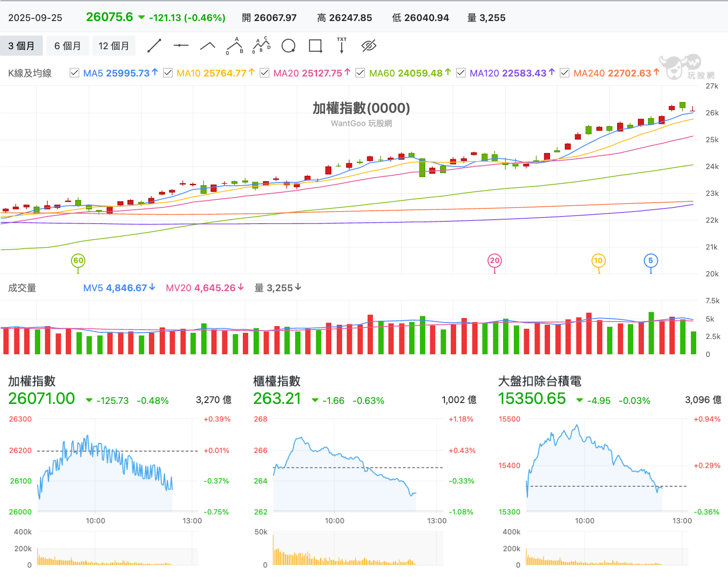728x577 pixels.
Task: Select the angled peak line tool
Action: (x=207, y=45)
